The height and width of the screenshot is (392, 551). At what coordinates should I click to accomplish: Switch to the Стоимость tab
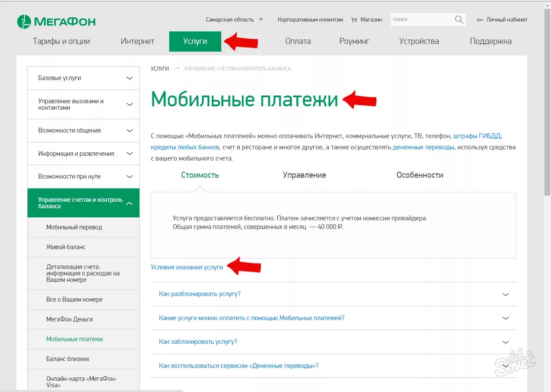click(200, 175)
